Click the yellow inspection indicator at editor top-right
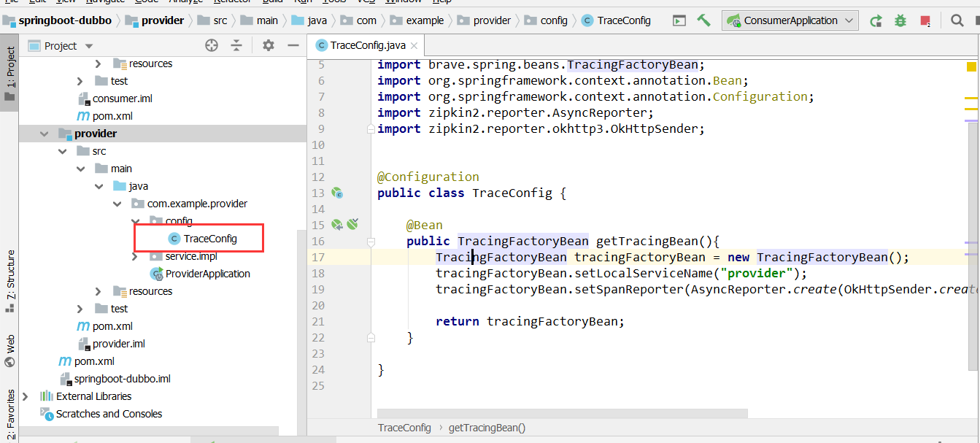 click(x=971, y=66)
